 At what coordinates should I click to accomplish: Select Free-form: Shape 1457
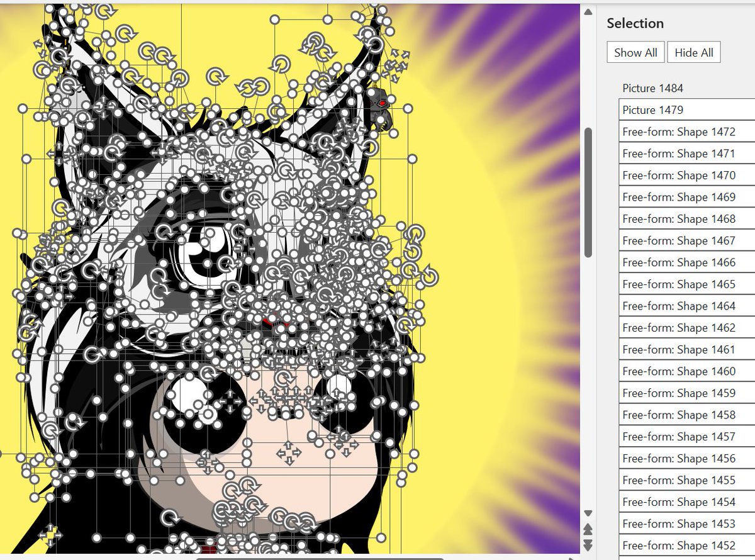point(687,437)
